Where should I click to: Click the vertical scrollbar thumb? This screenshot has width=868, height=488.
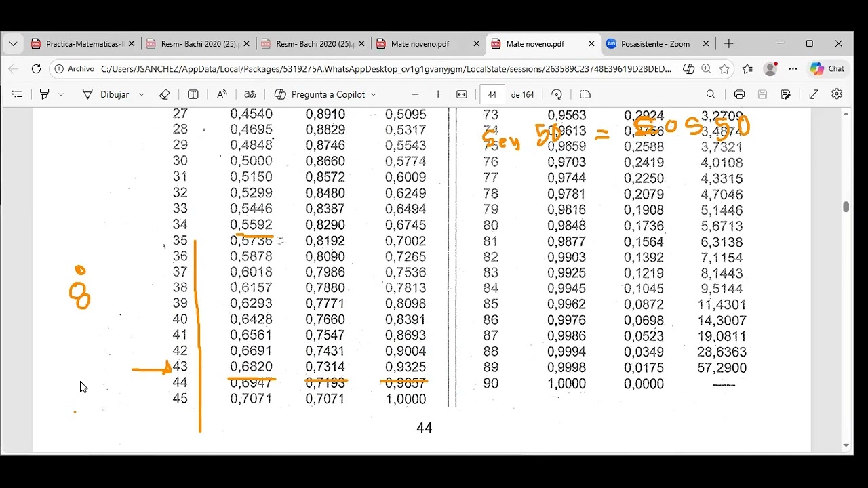coord(846,207)
